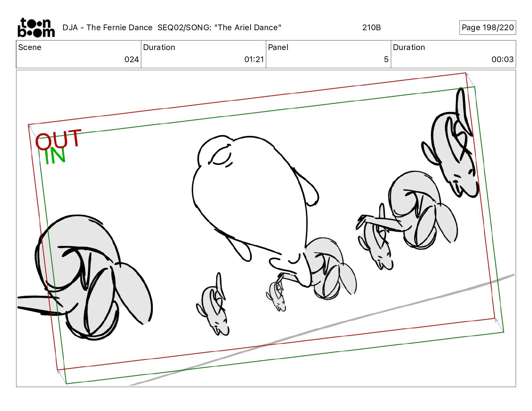Select panel number '5'
This screenshot has width=532, height=411.
(x=386, y=59)
